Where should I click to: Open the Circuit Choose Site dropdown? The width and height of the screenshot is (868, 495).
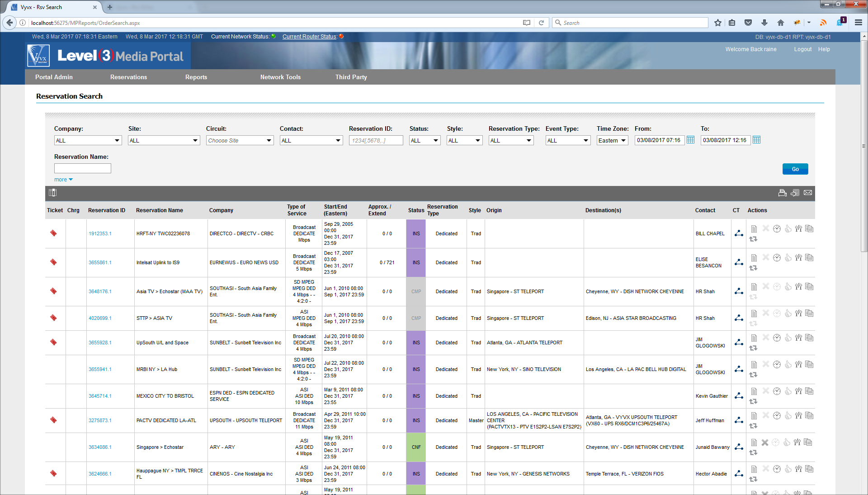(x=240, y=140)
